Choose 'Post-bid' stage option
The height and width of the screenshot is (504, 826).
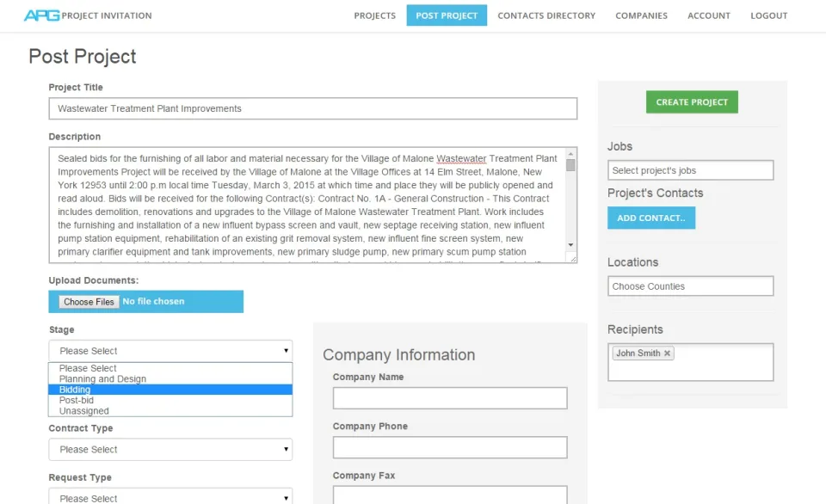pos(170,400)
